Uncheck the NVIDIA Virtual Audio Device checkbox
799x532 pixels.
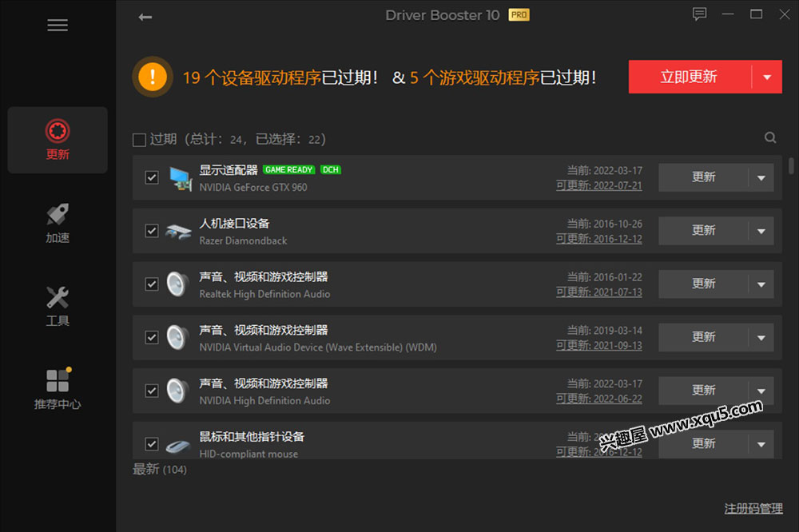(x=151, y=337)
